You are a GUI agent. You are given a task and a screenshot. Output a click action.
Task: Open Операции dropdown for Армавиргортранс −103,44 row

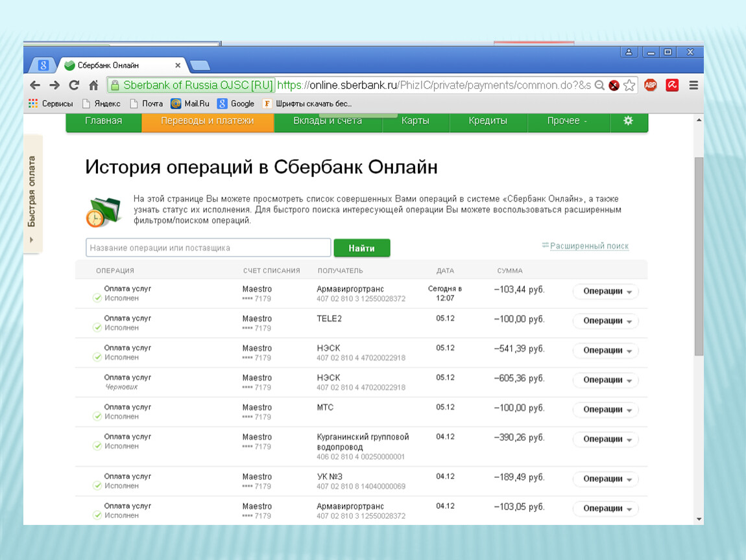[x=606, y=292]
